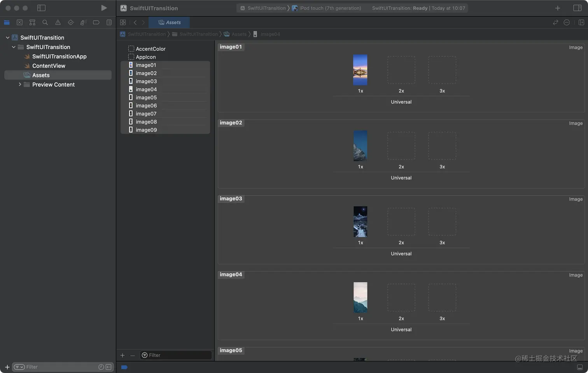Add file with navigator plus button

[x=7, y=367]
